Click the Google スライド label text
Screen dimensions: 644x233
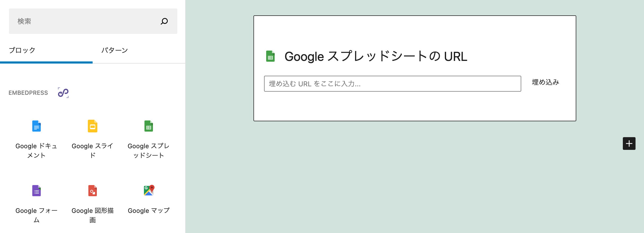tap(93, 151)
